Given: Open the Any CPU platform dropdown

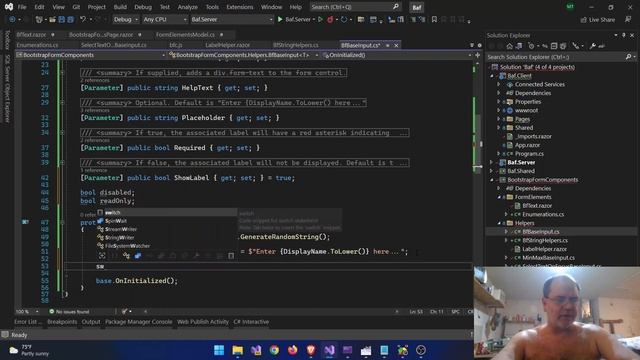Looking at the screenshot, I should (165, 19).
